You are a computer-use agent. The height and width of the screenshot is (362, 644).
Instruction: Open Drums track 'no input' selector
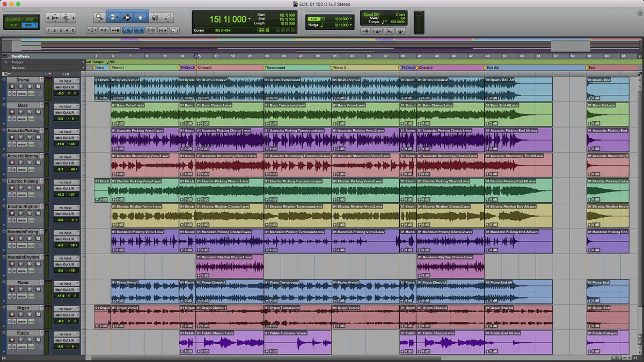66,81
